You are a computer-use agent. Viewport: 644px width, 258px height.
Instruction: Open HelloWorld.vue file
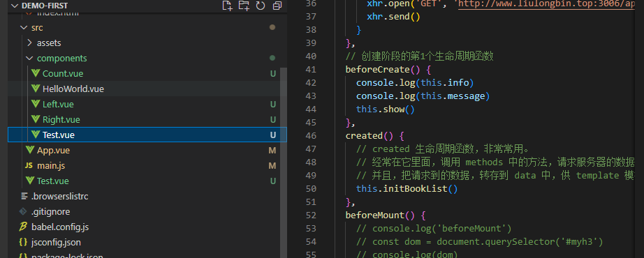(x=73, y=89)
